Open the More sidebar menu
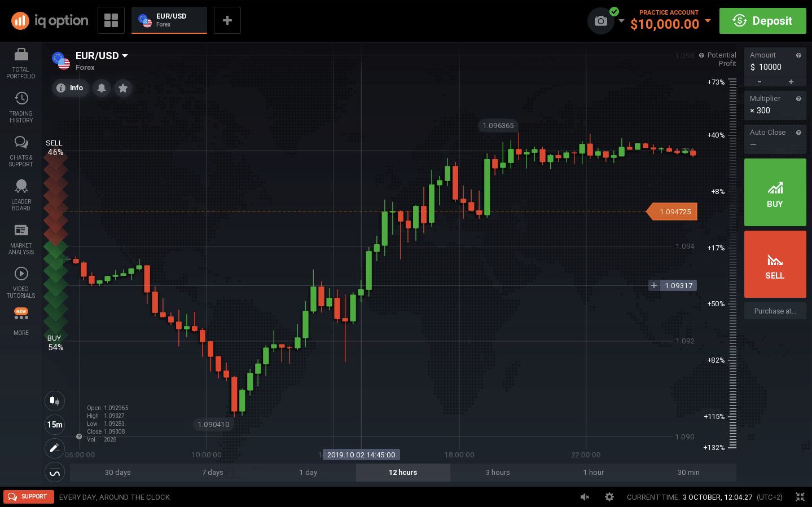This screenshot has width=812, height=507. click(21, 321)
